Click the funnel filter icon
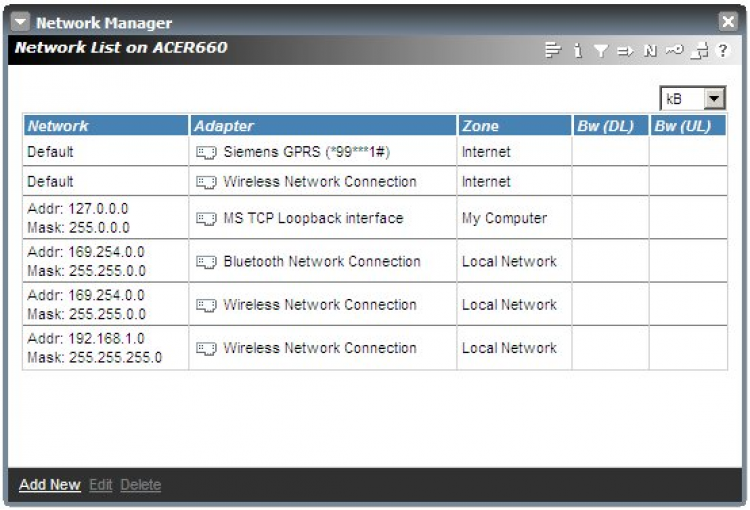 [600, 50]
